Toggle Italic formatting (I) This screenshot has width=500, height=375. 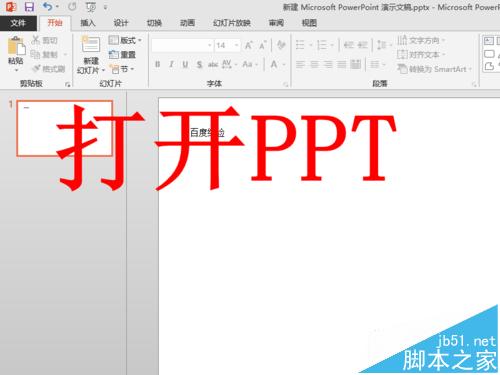[x=171, y=64]
